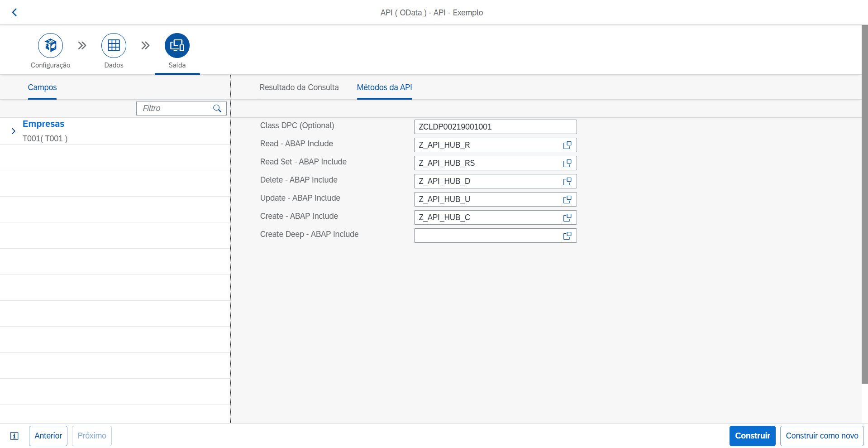
Task: Open value help for Update ABAP Include
Action: coord(567,200)
